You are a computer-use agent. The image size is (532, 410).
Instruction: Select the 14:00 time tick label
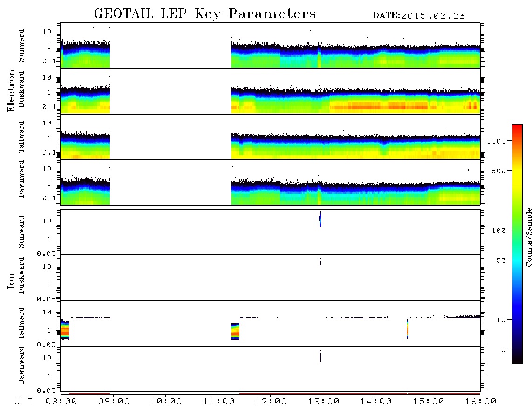[x=376, y=402]
